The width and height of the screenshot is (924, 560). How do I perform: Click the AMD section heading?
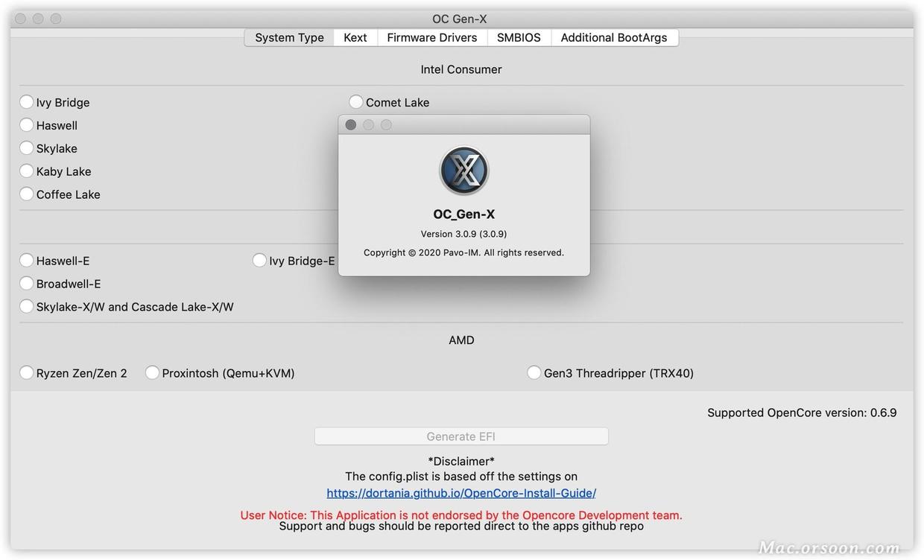(461, 340)
